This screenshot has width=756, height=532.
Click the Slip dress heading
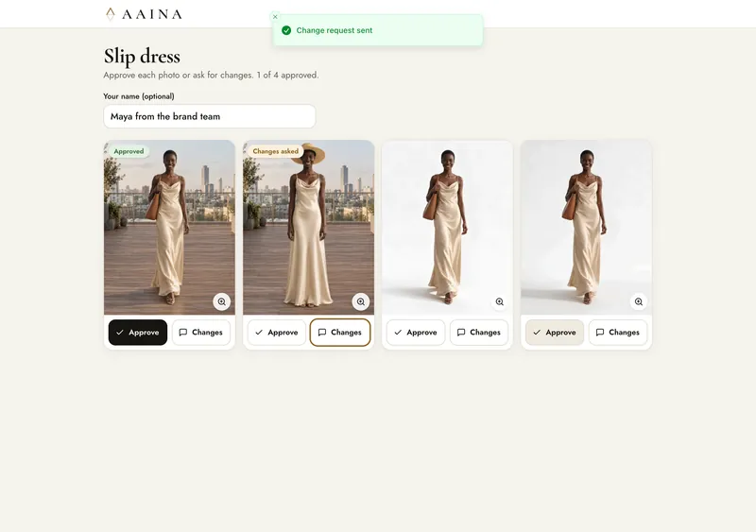pyautogui.click(x=142, y=57)
